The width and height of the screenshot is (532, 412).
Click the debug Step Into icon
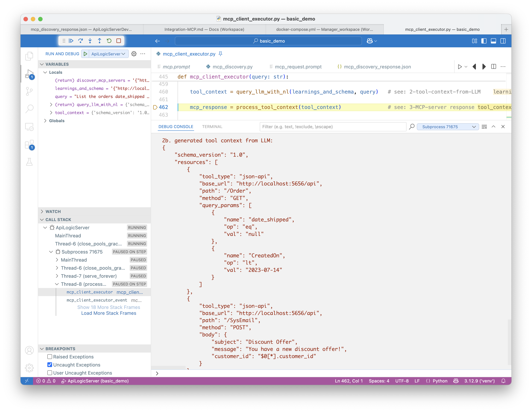pos(90,41)
